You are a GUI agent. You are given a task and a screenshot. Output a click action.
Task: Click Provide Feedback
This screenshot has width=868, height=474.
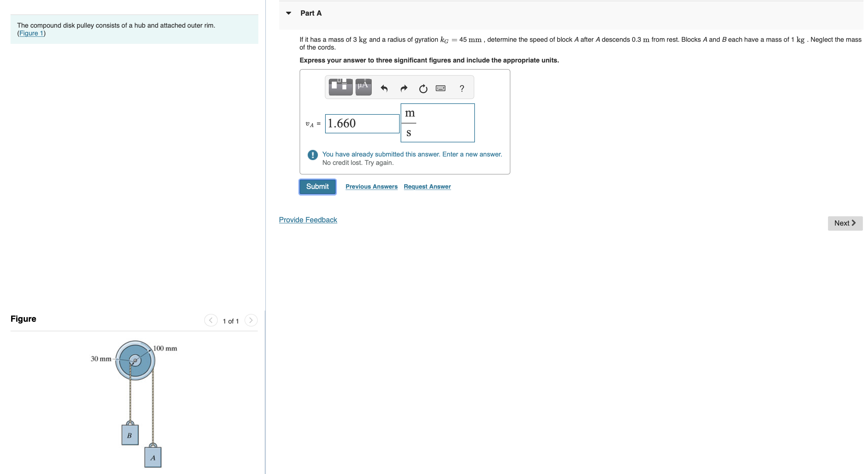click(308, 220)
